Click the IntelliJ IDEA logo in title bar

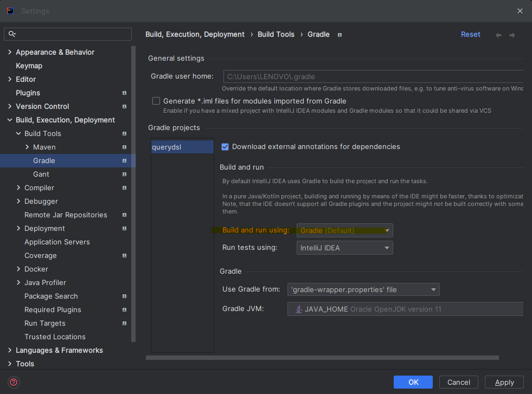(10, 11)
